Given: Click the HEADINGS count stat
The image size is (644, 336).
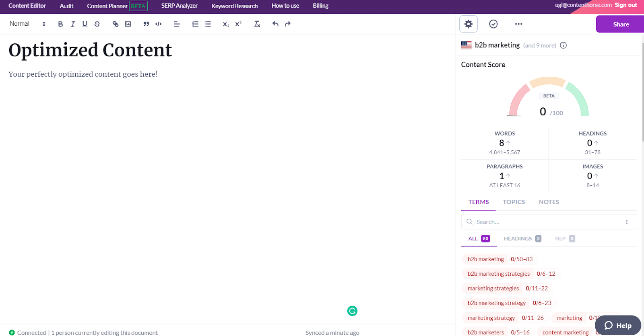Looking at the screenshot, I should pos(592,143).
